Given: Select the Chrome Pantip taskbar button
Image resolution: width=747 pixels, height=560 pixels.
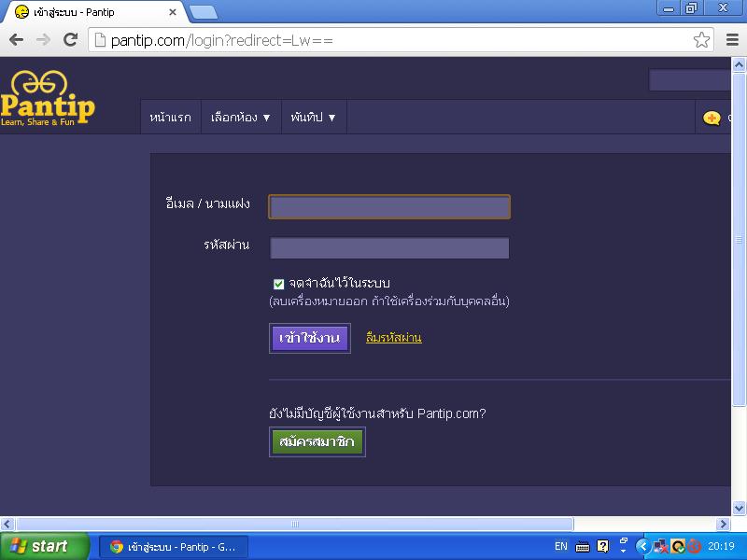Looking at the screenshot, I should point(174,547).
